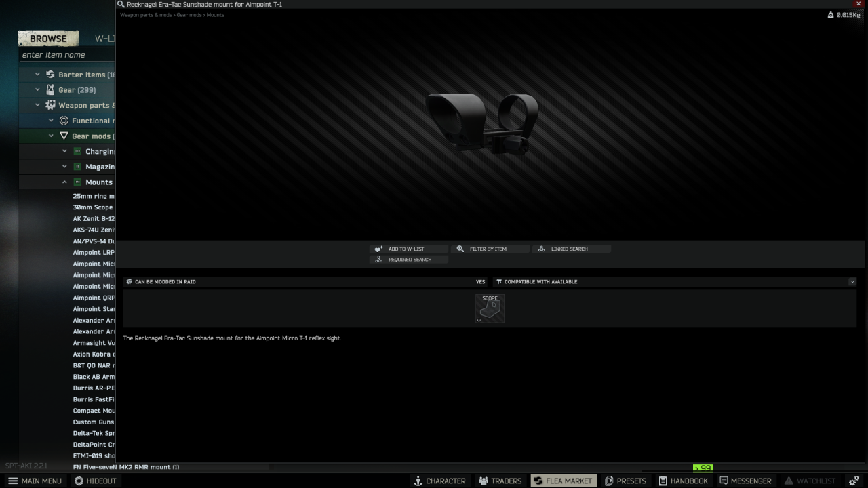The height and width of the screenshot is (488, 868).
Task: Select the 'Compact Mou' list entry
Action: (94, 411)
